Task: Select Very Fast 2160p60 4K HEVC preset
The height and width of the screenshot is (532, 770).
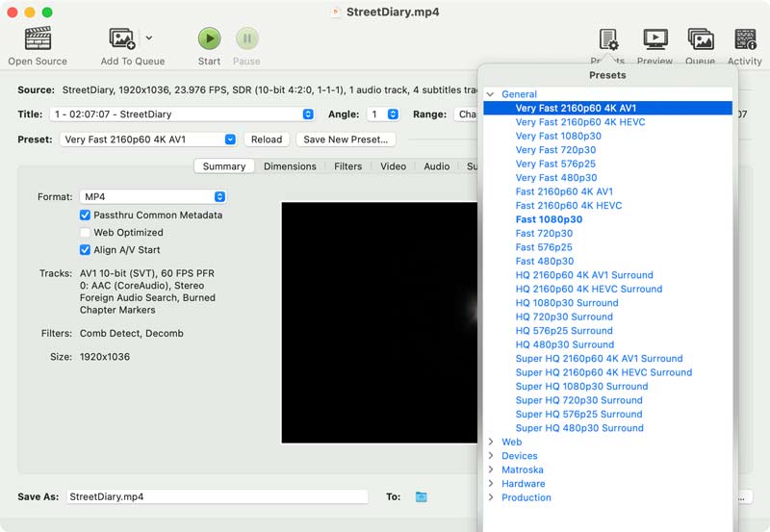Action: (x=607, y=122)
